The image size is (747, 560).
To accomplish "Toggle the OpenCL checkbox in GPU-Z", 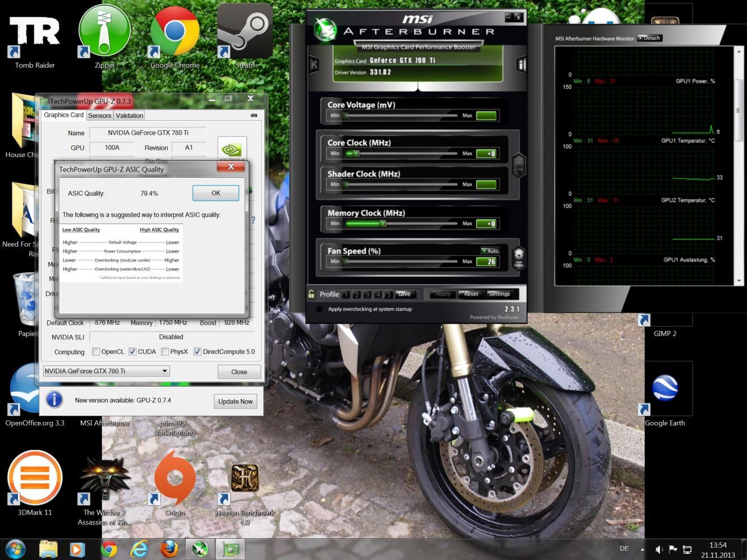I will pyautogui.click(x=96, y=352).
